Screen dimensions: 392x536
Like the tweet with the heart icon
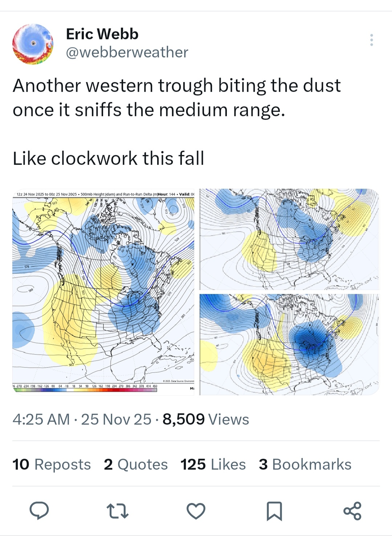tap(196, 511)
